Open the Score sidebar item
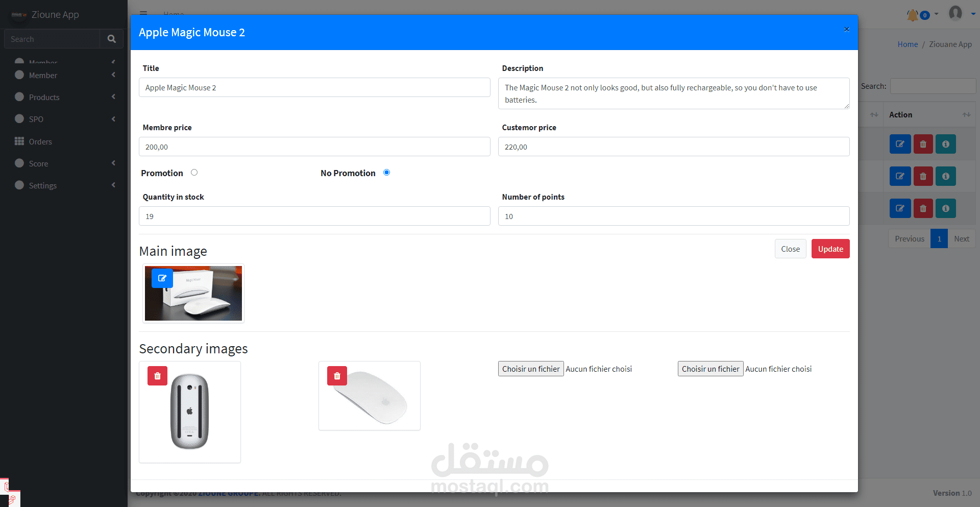Image resolution: width=980 pixels, height=507 pixels. pyautogui.click(x=64, y=163)
